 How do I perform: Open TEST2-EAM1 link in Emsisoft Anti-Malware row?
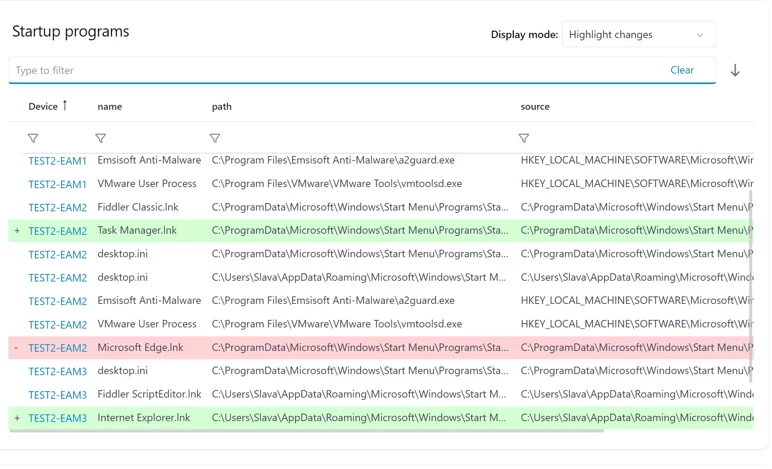[57, 161]
